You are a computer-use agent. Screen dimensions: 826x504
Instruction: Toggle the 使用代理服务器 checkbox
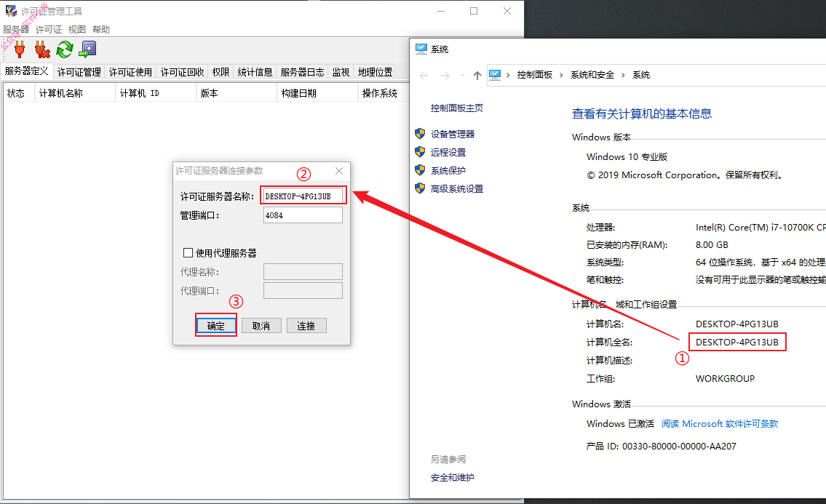pos(188,253)
